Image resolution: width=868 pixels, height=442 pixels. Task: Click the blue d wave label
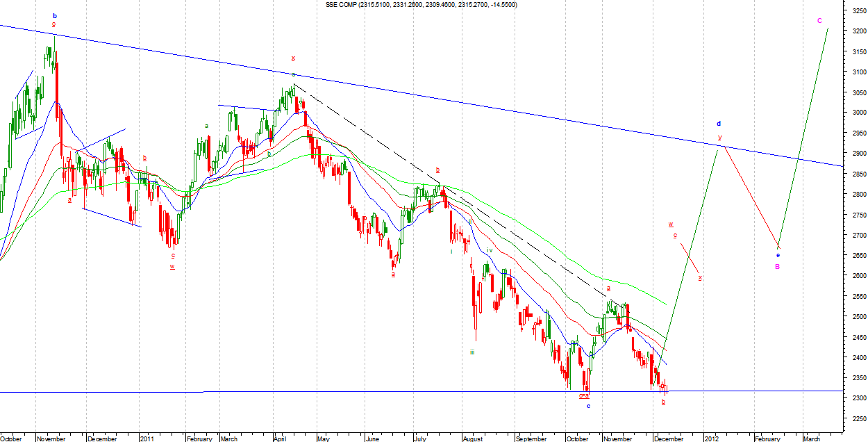pos(719,124)
